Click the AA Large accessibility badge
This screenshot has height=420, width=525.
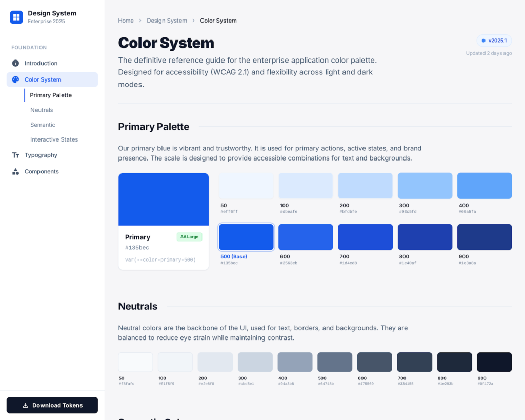pos(189,237)
